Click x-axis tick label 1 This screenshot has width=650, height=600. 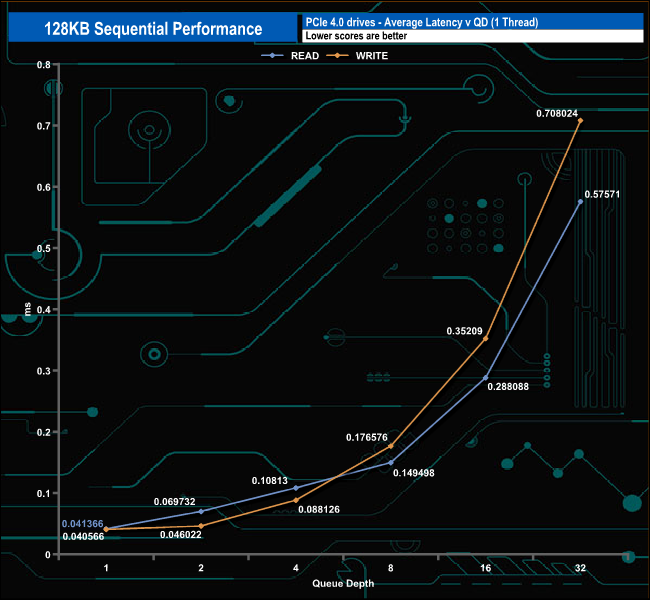pyautogui.click(x=106, y=568)
